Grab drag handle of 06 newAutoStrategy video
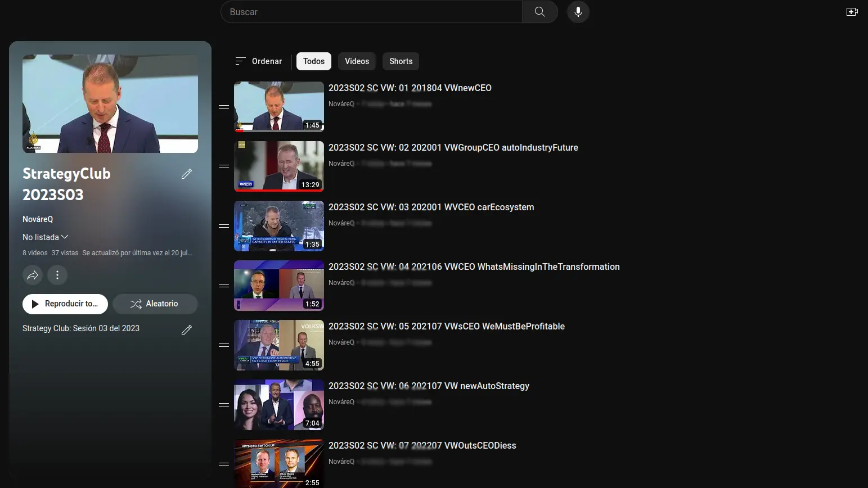Viewport: 868px width, 488px height. point(224,405)
